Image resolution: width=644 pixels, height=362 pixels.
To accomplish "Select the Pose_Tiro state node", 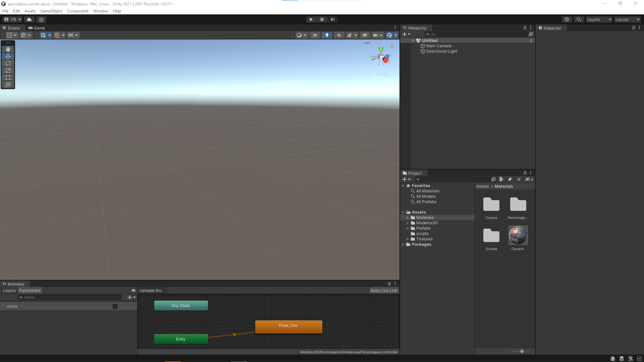I will click(x=289, y=327).
